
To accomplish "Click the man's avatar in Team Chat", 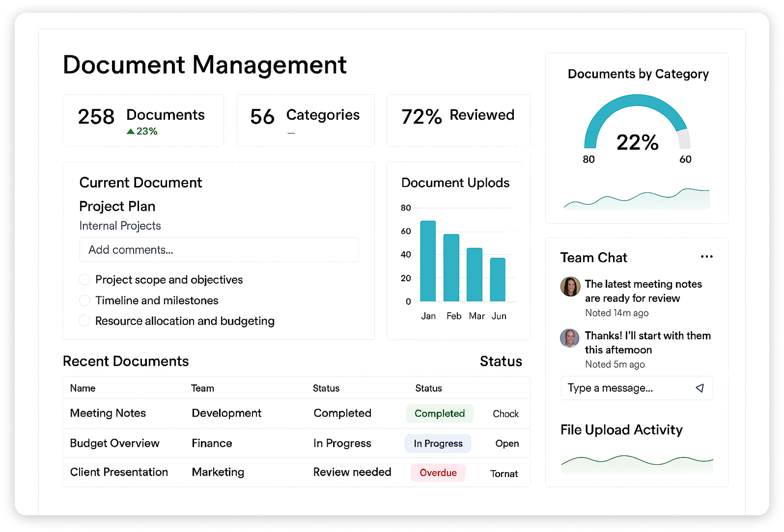I will pos(570,338).
